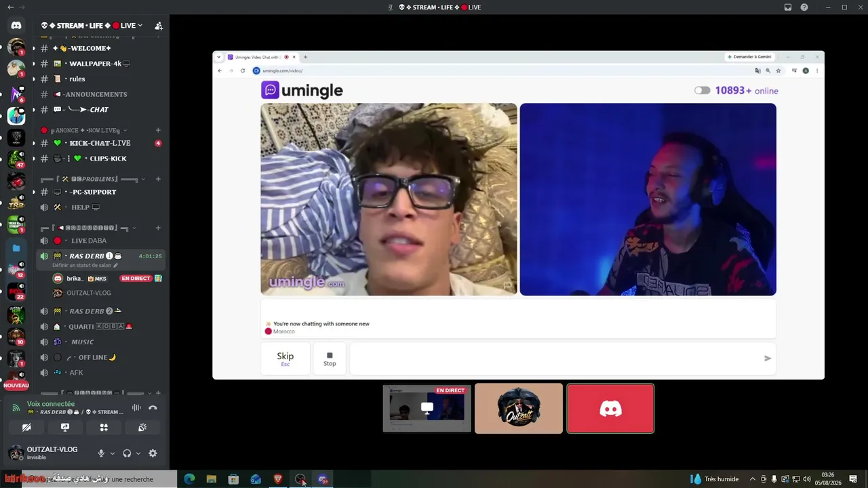868x488 pixels.
Task: Open server invite icon beside the server name
Action: tap(159, 26)
